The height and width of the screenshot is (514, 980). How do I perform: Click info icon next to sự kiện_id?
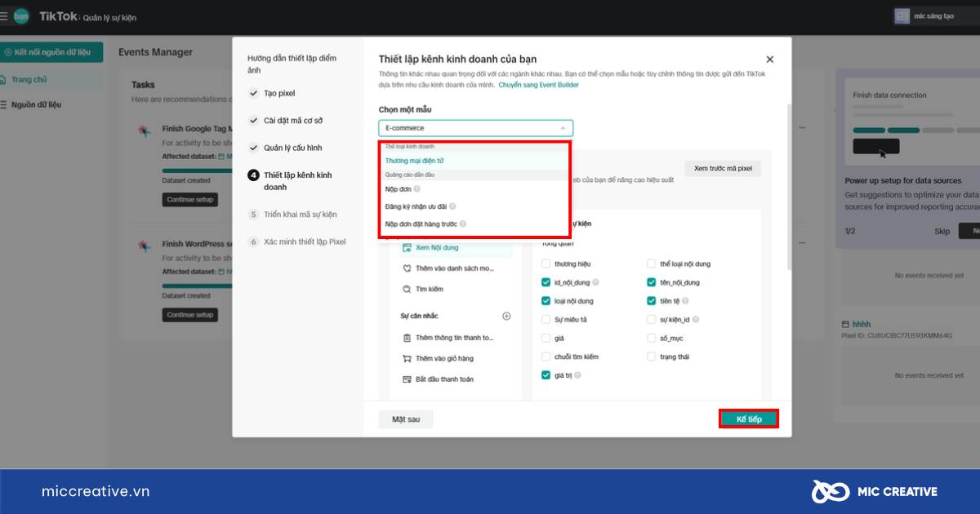[x=696, y=320]
